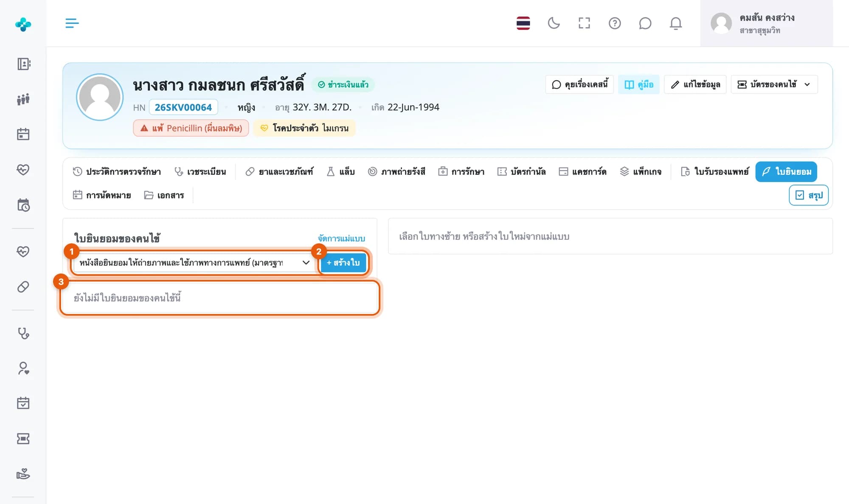Open the hand with heart sidebar icon
Screen dimensions: 849x504
[x=23, y=473]
